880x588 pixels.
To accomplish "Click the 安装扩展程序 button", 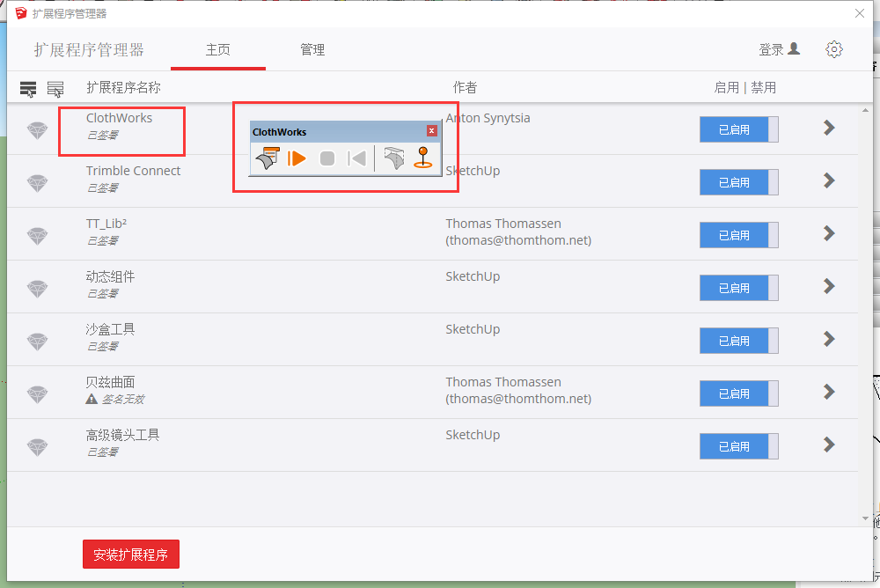I will (131, 555).
